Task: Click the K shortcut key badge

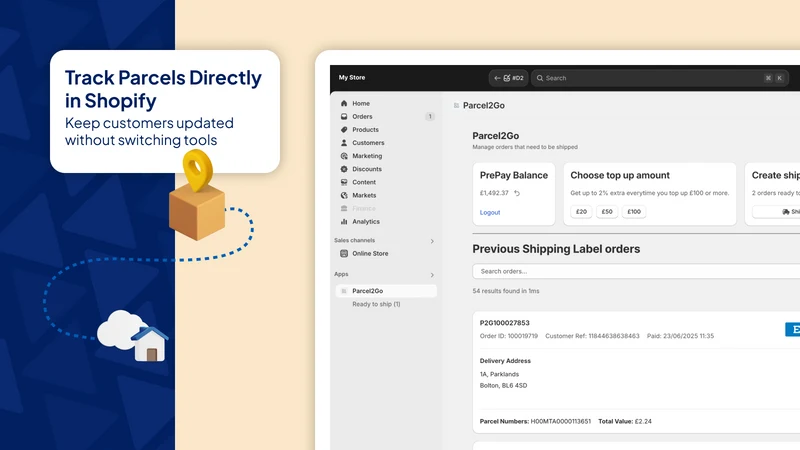Action: (779, 78)
